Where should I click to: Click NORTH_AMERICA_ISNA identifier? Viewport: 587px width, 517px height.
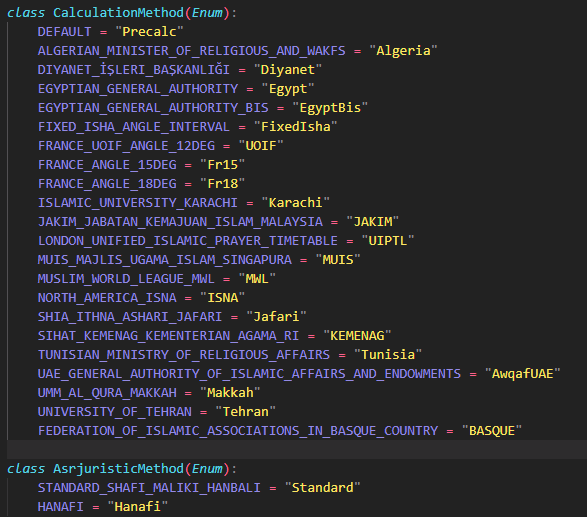pyautogui.click(x=107, y=298)
